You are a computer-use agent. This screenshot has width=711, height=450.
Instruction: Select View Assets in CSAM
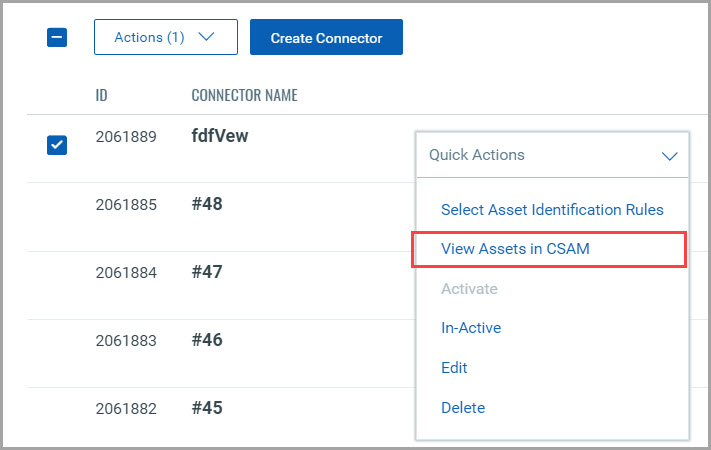[515, 249]
